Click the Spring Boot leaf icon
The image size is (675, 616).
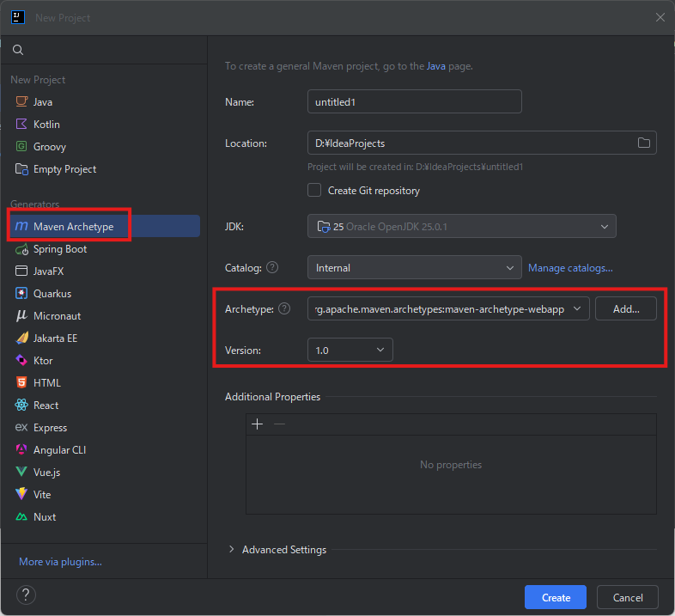(21, 249)
